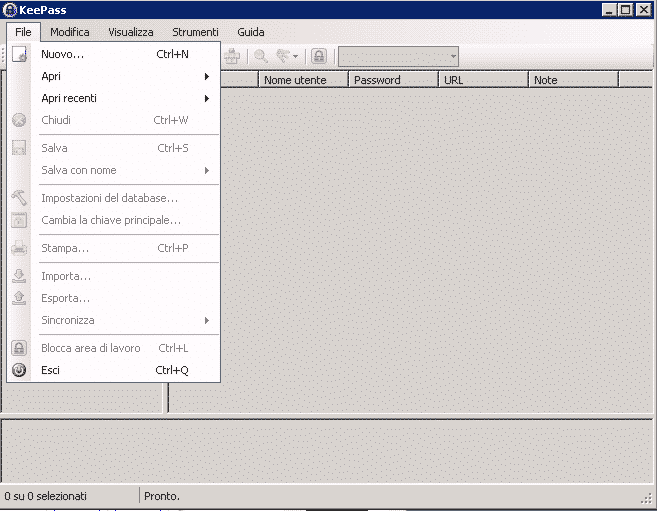
Task: Click the window resize grip in status bar
Action: (647, 498)
